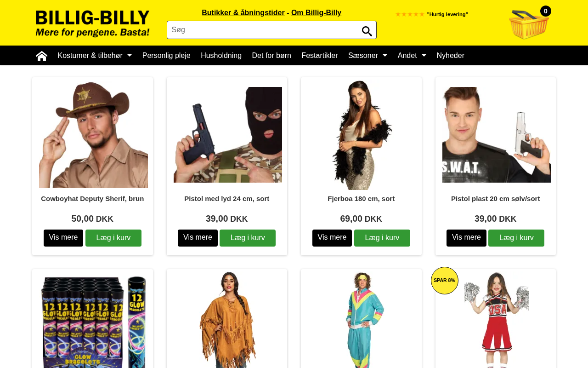Viewport: 588px width, 368px height.
Task: Click the search magnifier icon
Action: (367, 31)
